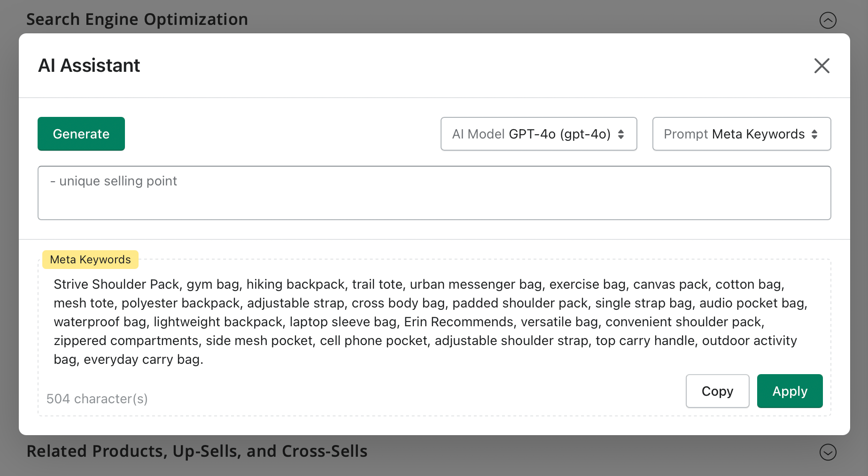Image resolution: width=868 pixels, height=476 pixels.
Task: Click the Generate button
Action: [x=81, y=134]
